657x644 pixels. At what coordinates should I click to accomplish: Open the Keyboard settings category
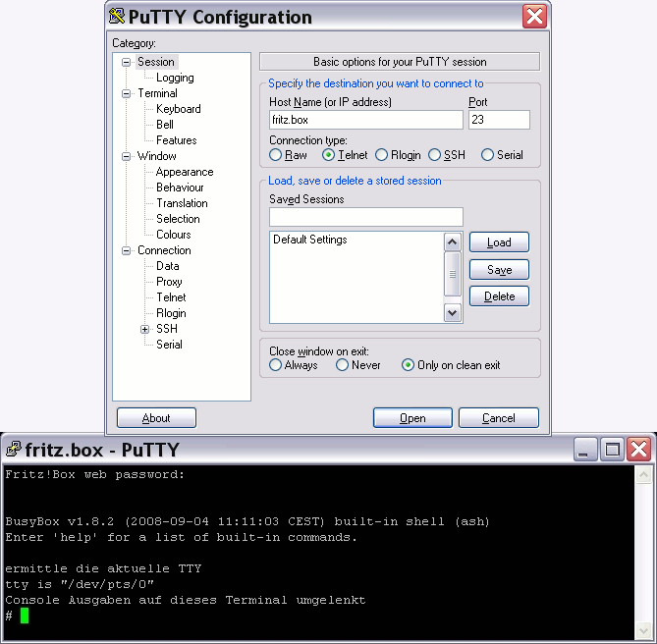[178, 109]
